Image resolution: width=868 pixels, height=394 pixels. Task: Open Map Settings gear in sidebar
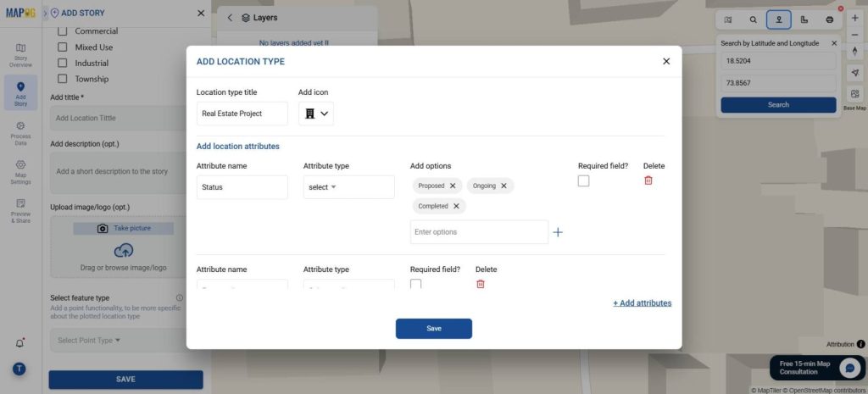20,172
